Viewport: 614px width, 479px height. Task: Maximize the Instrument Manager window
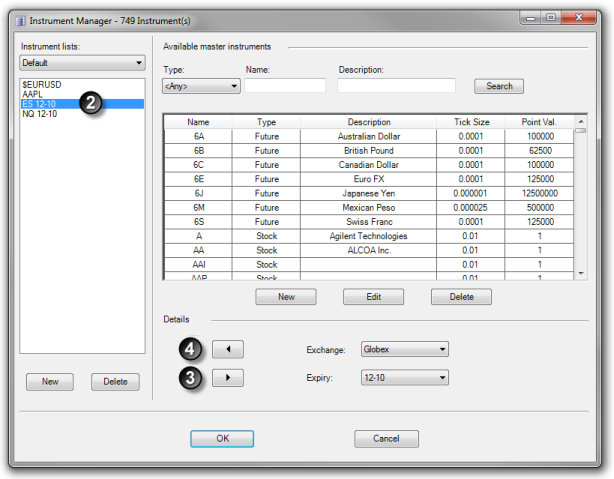[551, 18]
